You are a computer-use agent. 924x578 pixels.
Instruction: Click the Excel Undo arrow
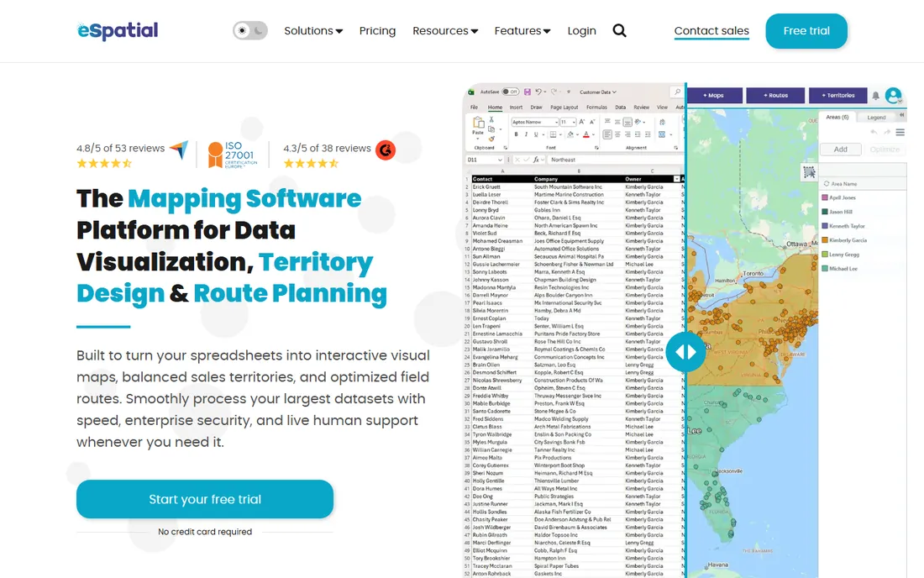pyautogui.click(x=538, y=92)
